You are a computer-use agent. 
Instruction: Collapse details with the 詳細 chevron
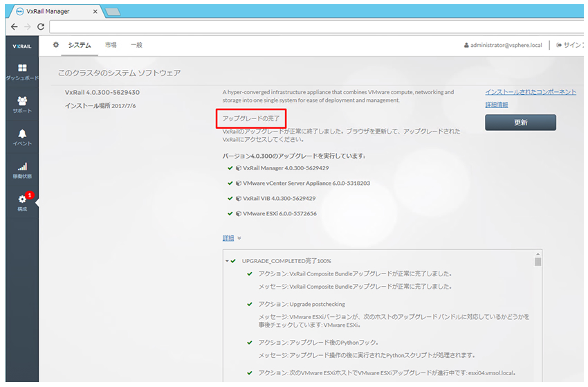tap(239, 238)
